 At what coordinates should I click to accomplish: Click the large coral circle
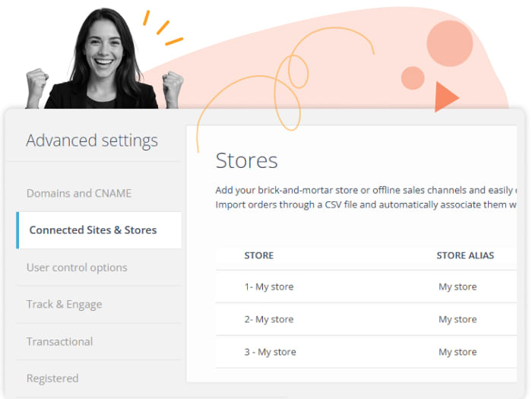449,43
